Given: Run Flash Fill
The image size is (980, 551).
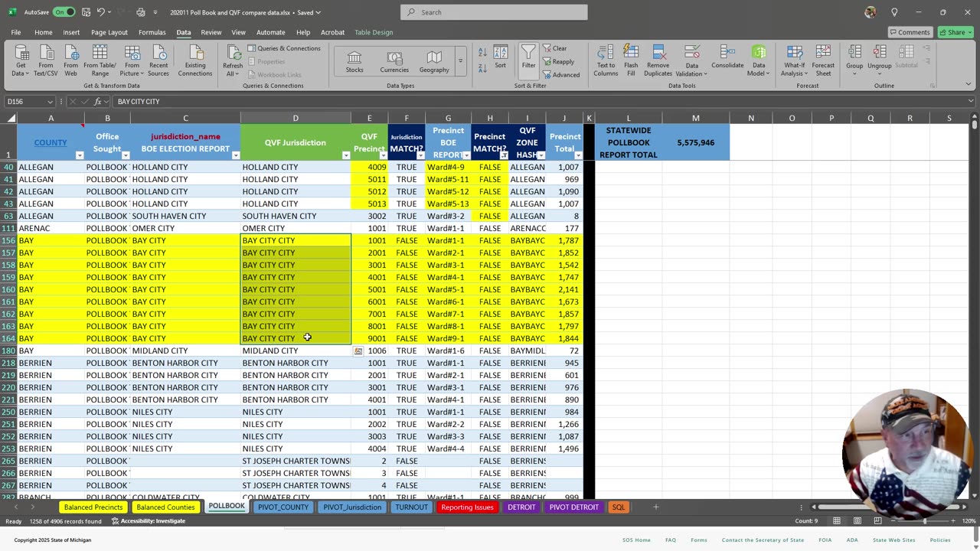Looking at the screenshot, I should [x=631, y=60].
